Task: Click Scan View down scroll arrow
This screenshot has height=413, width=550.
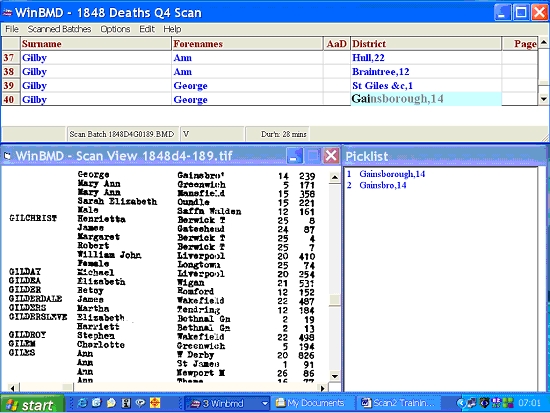Action: click(335, 376)
